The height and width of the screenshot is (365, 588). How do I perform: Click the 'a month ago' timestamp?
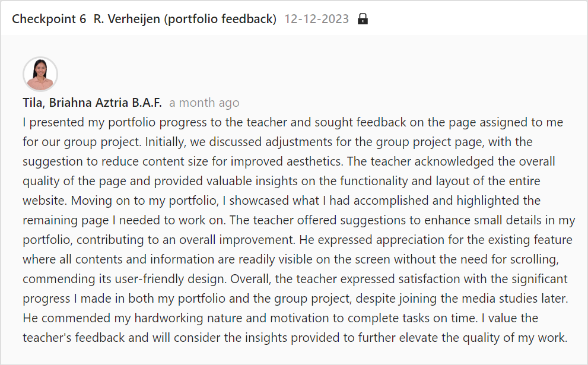pyautogui.click(x=204, y=103)
